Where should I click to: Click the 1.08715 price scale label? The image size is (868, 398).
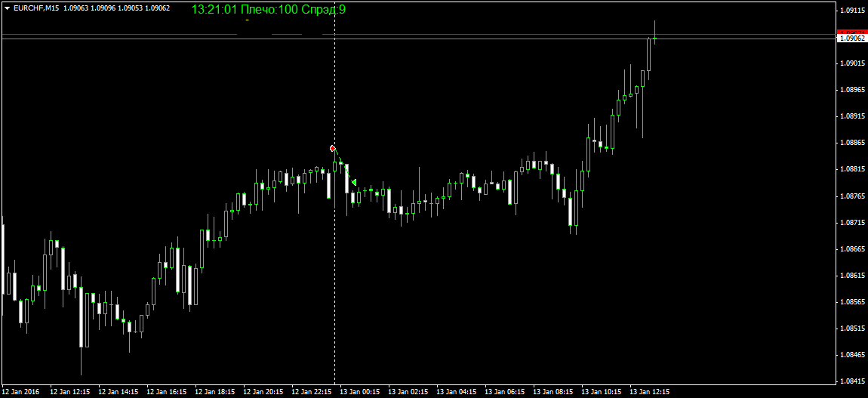(853, 223)
